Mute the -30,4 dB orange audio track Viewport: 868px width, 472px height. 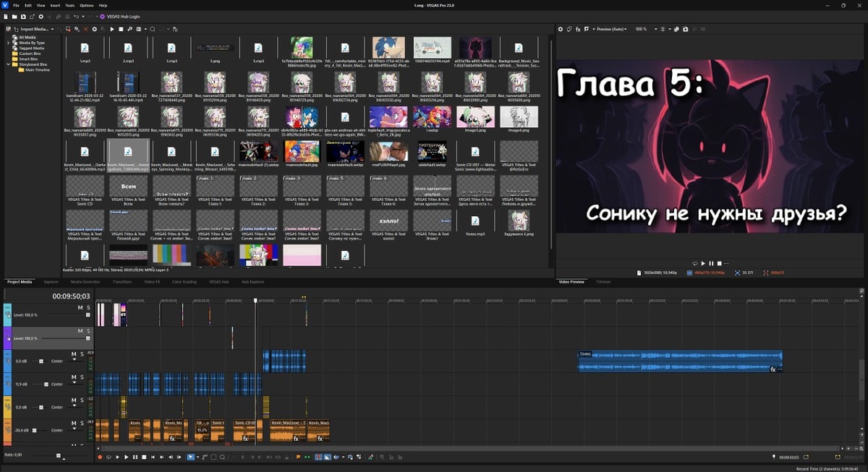[x=74, y=423]
